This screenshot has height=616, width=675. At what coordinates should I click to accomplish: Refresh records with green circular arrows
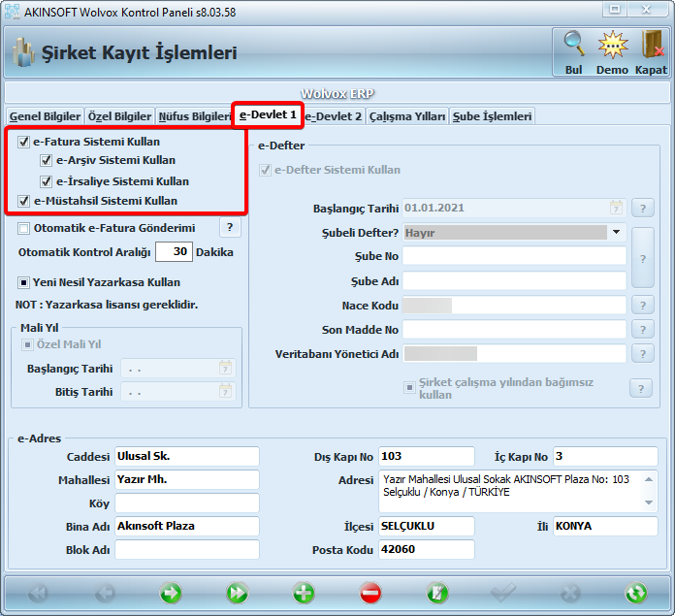pyautogui.click(x=636, y=593)
